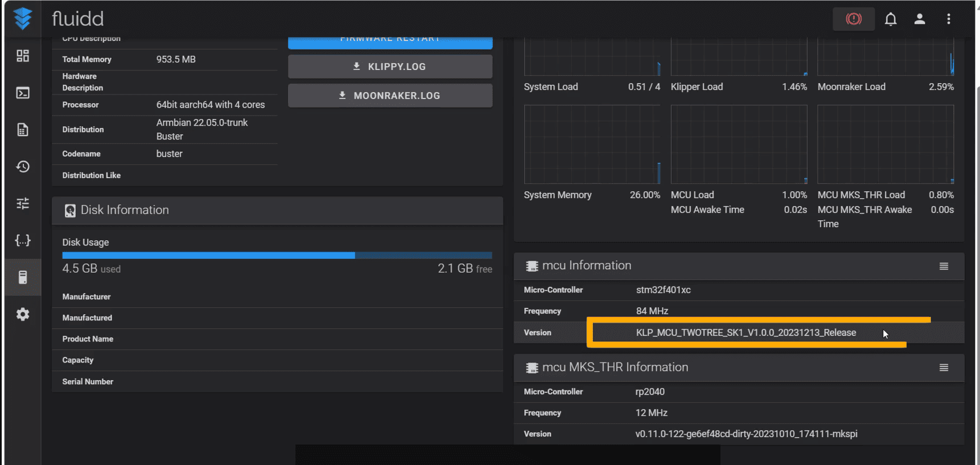The image size is (980, 465).
Task: Open the Console icon in sidebar
Action: click(x=23, y=93)
